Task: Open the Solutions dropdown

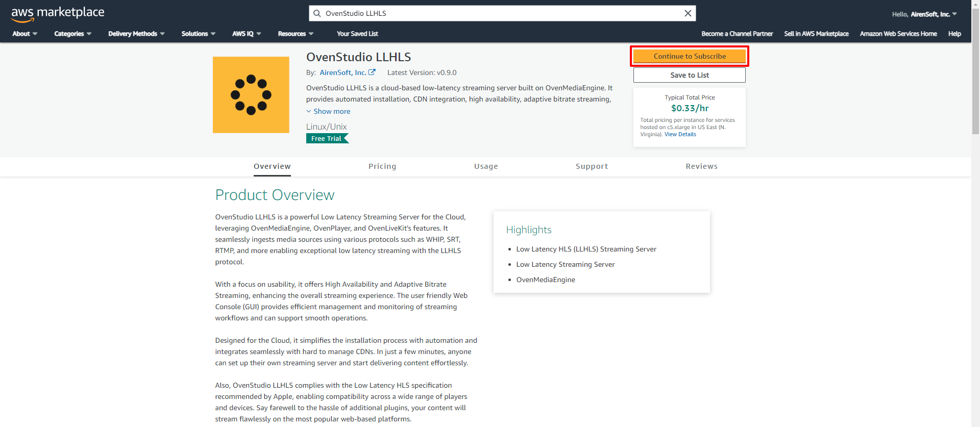Action: tap(199, 34)
